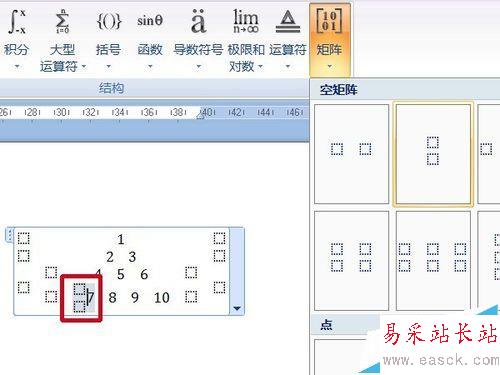Expand the 运算符 dropdown arrow

point(288,66)
